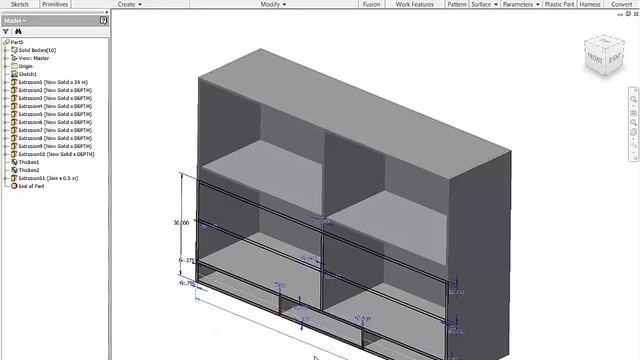Expand the Extrusion11 feature node
640x360 pixels.
pos(6,178)
